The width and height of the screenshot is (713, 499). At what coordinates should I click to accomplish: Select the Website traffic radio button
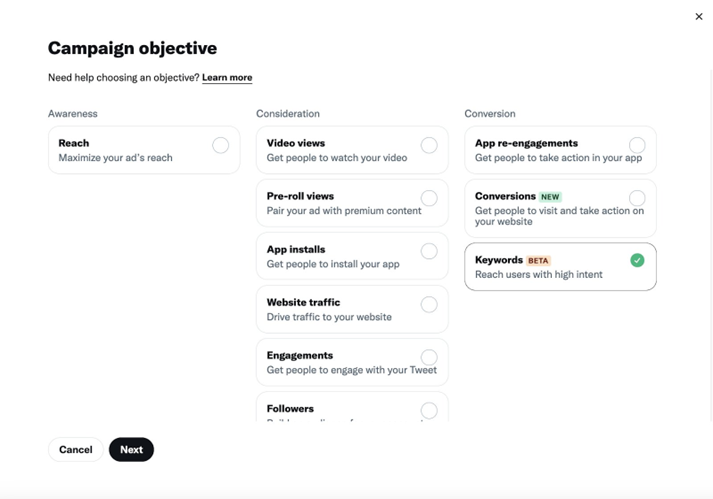(x=429, y=304)
